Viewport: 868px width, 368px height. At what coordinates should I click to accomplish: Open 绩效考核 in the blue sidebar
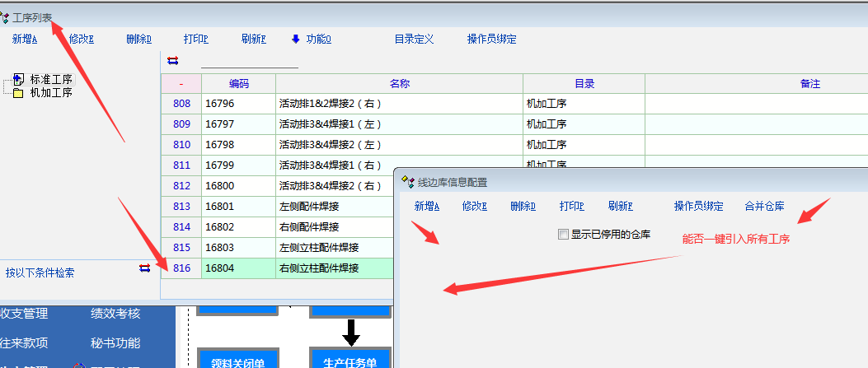(115, 313)
